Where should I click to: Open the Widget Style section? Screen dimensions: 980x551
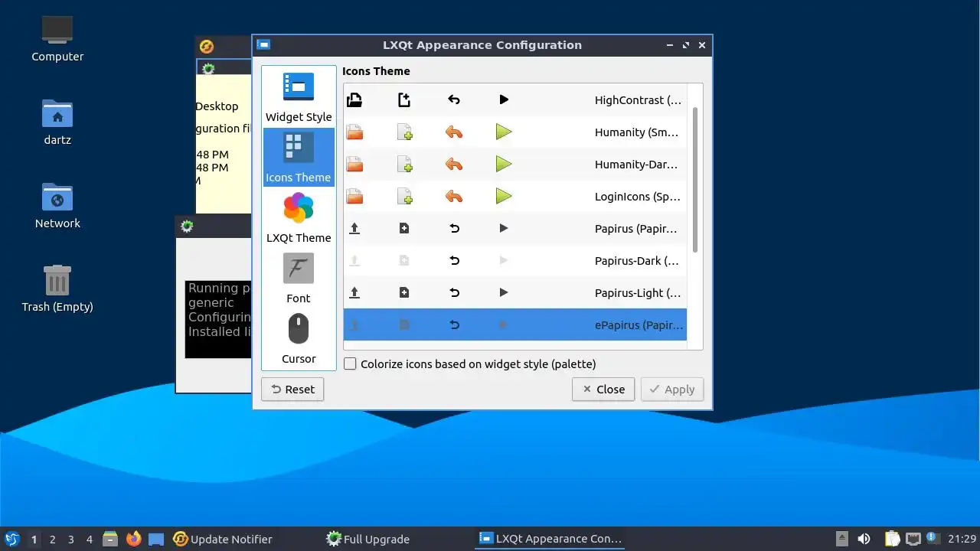[x=299, y=97]
